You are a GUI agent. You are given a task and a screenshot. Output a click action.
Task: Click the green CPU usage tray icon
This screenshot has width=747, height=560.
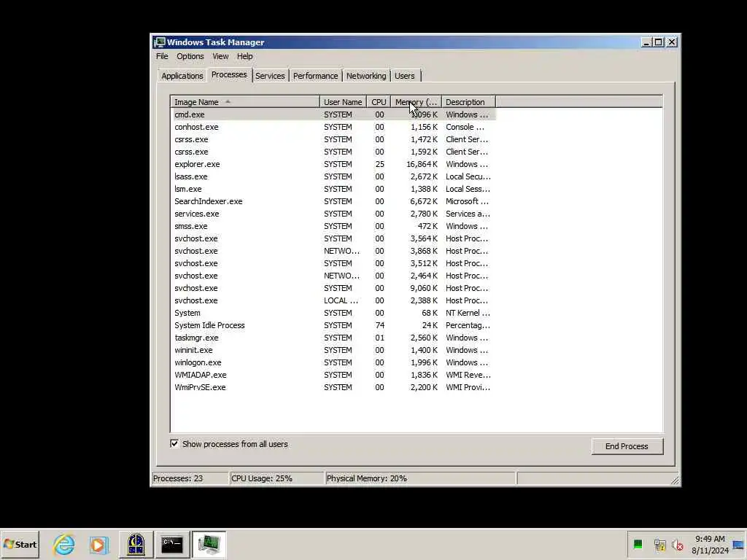point(638,544)
